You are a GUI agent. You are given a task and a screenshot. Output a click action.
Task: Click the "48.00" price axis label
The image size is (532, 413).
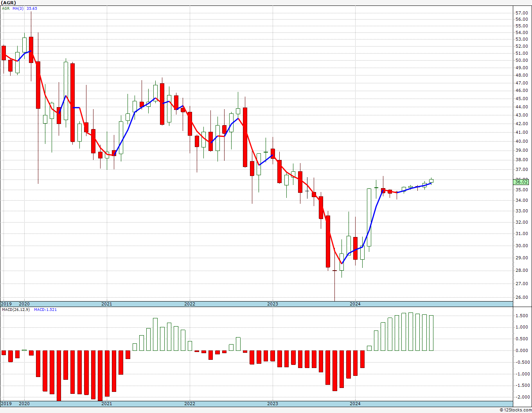pos(521,75)
